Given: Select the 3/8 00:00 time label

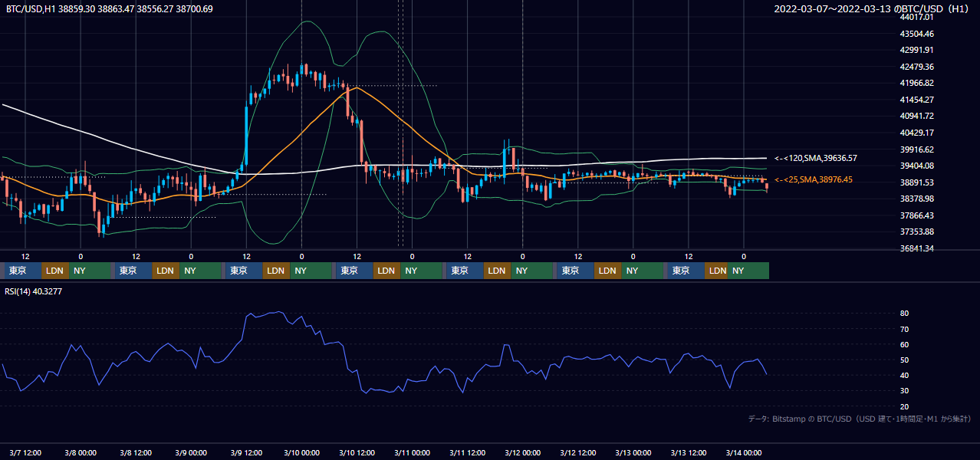Looking at the screenshot, I should 81,452.
